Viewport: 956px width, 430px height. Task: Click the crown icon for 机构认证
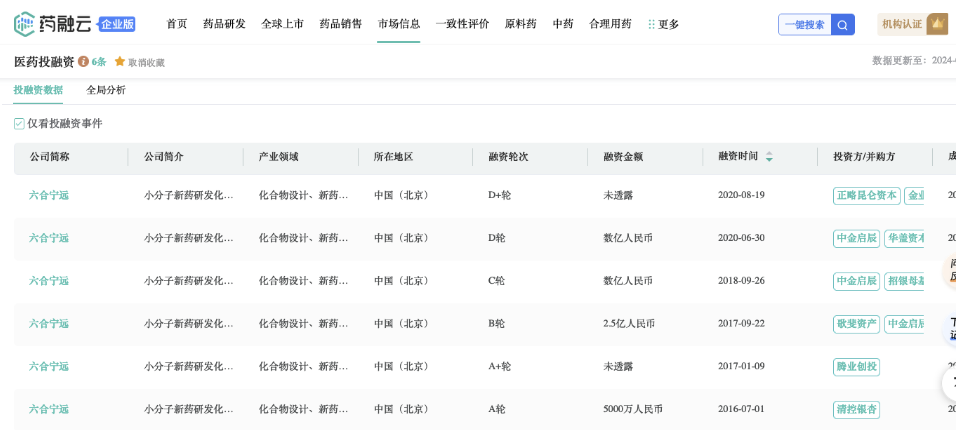[x=936, y=24]
